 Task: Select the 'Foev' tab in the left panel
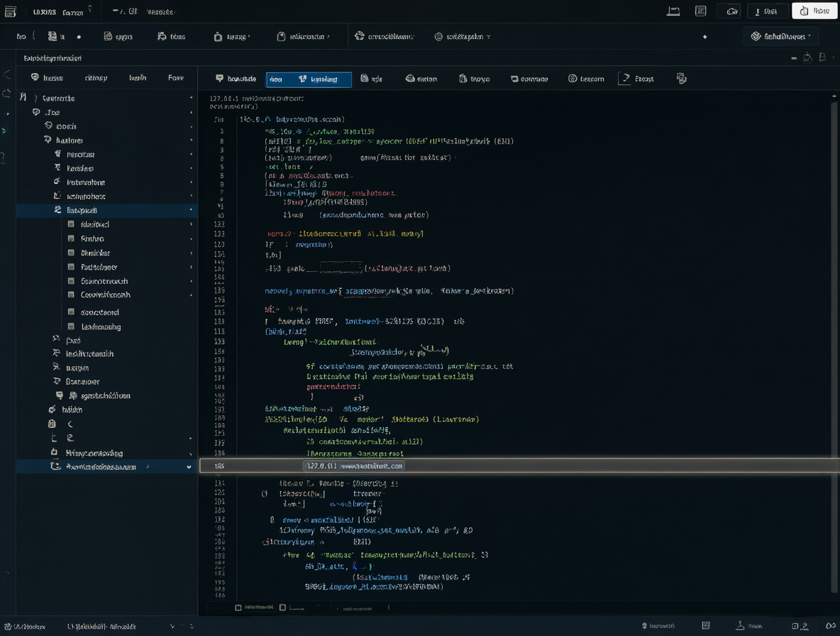pos(176,77)
